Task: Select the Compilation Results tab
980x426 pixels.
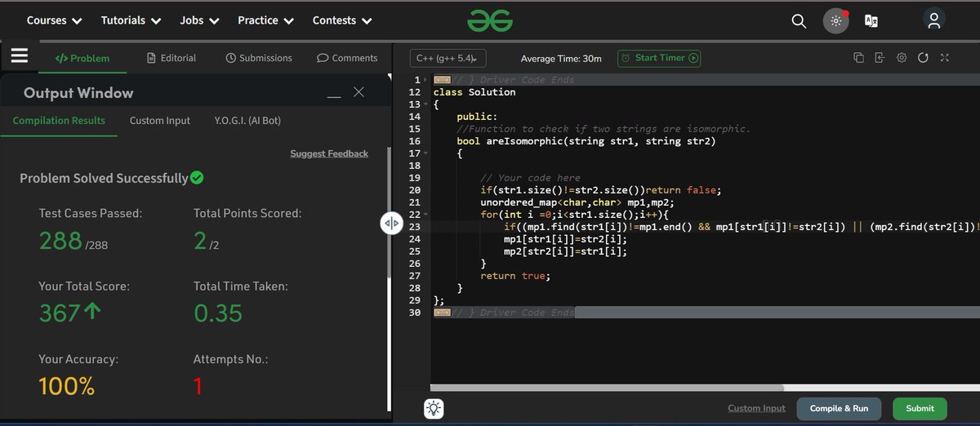Action: click(59, 121)
